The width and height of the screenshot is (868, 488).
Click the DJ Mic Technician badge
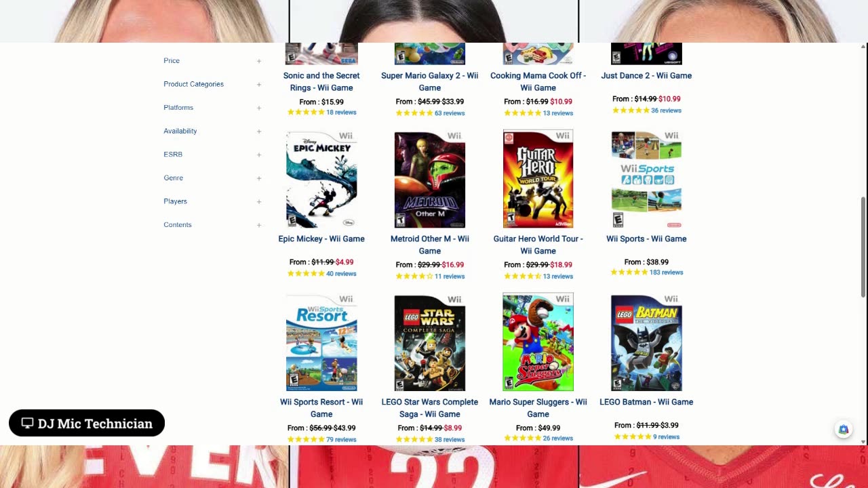pyautogui.click(x=87, y=423)
